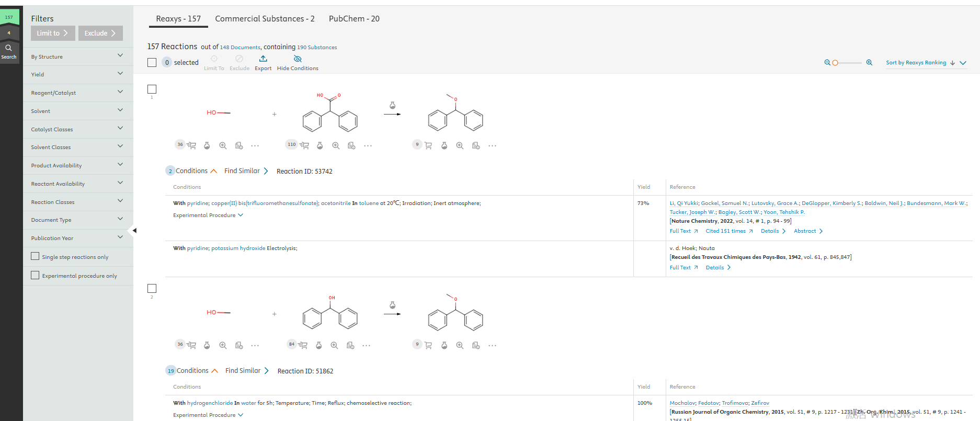The height and width of the screenshot is (421, 980).
Task: Enable Experimental procedure only filter
Action: coord(35,275)
